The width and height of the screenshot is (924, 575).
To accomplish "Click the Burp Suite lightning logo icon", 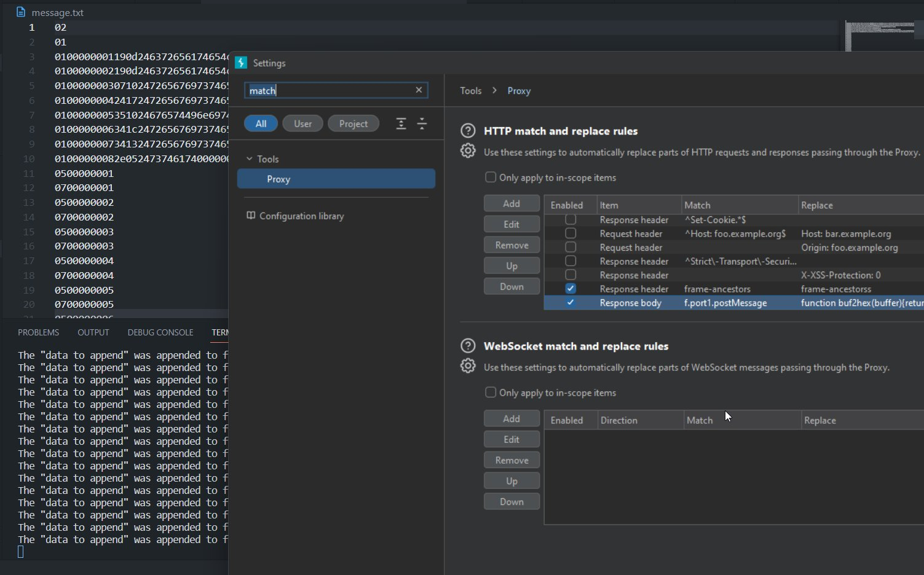I will point(242,63).
